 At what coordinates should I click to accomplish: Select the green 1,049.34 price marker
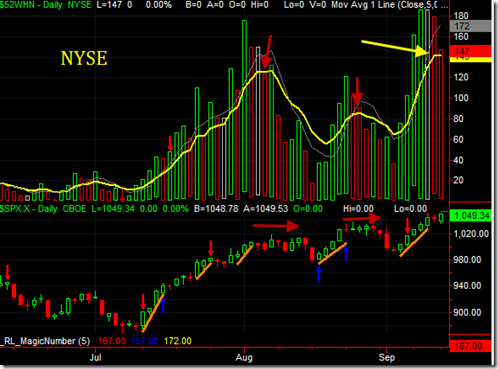coord(470,216)
